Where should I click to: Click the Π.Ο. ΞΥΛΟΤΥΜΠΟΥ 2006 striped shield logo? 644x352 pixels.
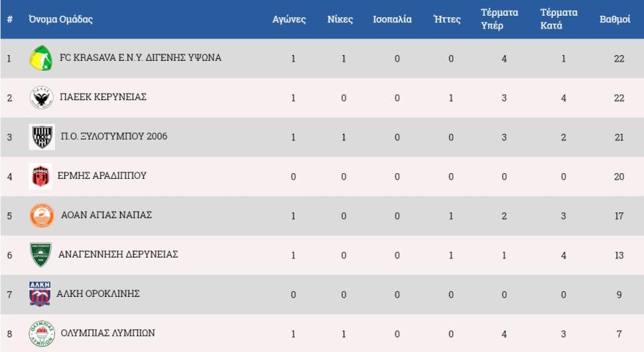(42, 137)
